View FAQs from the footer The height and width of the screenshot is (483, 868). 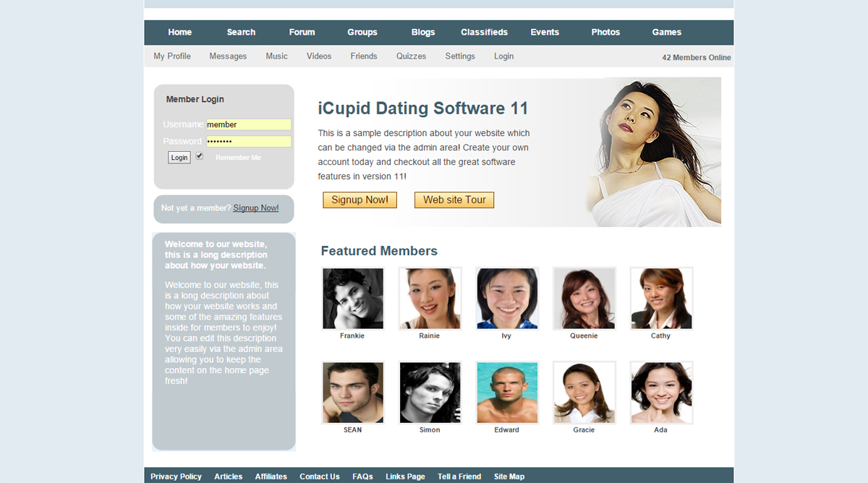tap(362, 476)
